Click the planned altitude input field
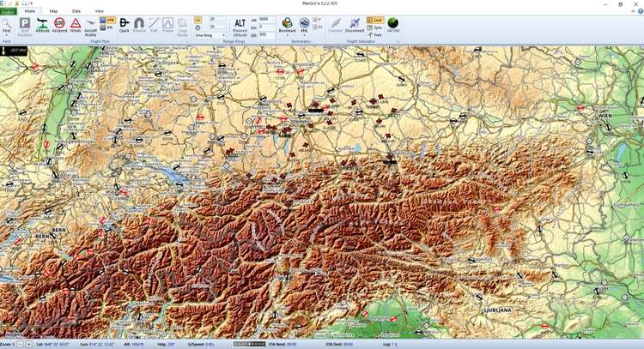 [x=266, y=18]
